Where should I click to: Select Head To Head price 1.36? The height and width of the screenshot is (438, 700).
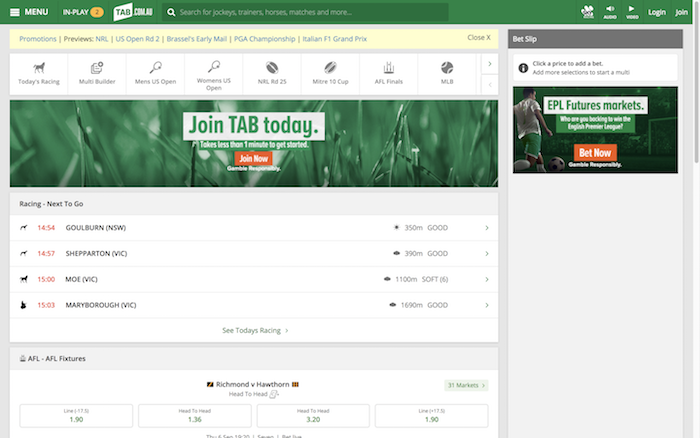coord(195,416)
